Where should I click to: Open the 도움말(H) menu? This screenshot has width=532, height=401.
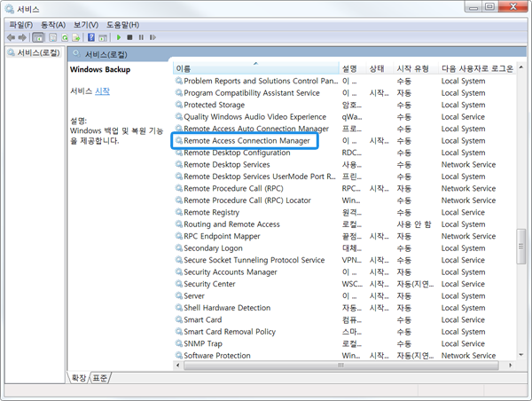tap(122, 25)
